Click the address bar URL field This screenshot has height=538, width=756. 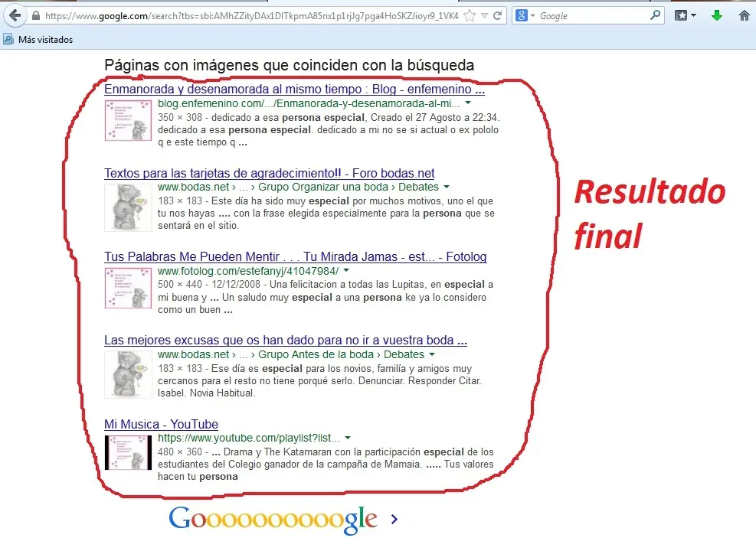tap(251, 16)
